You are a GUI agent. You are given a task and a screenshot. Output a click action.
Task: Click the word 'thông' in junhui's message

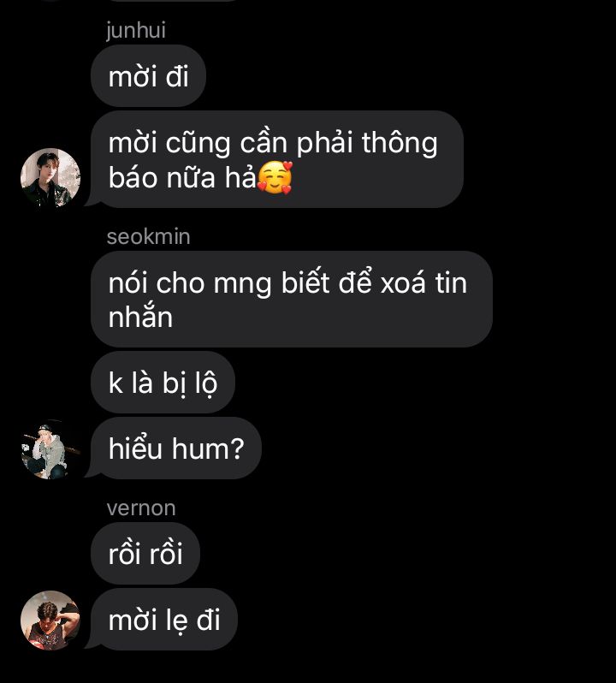pos(400,144)
